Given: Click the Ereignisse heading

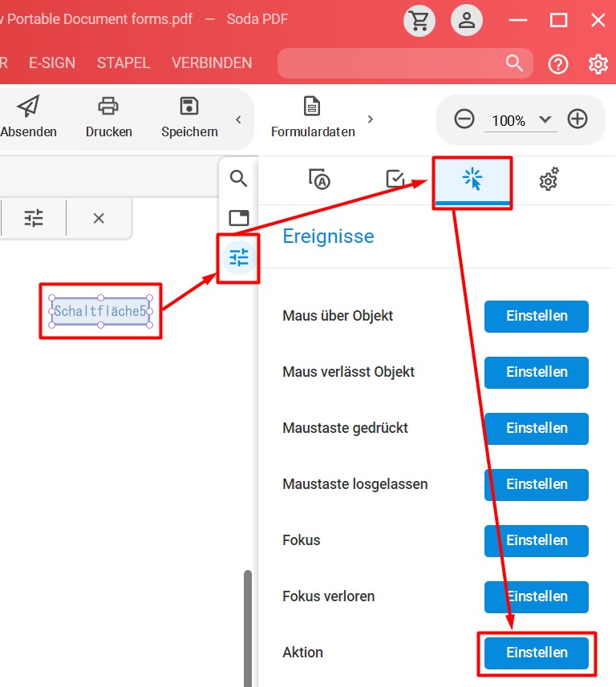Looking at the screenshot, I should 328,236.
